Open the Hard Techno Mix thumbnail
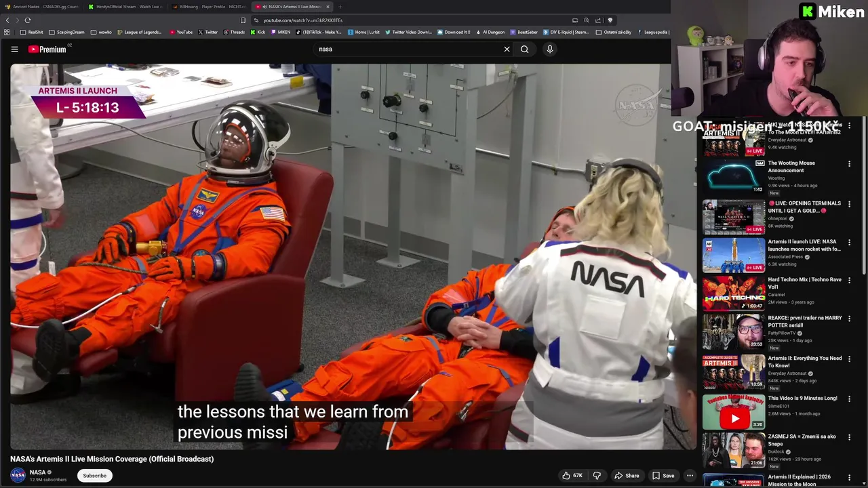The height and width of the screenshot is (488, 868). [734, 293]
